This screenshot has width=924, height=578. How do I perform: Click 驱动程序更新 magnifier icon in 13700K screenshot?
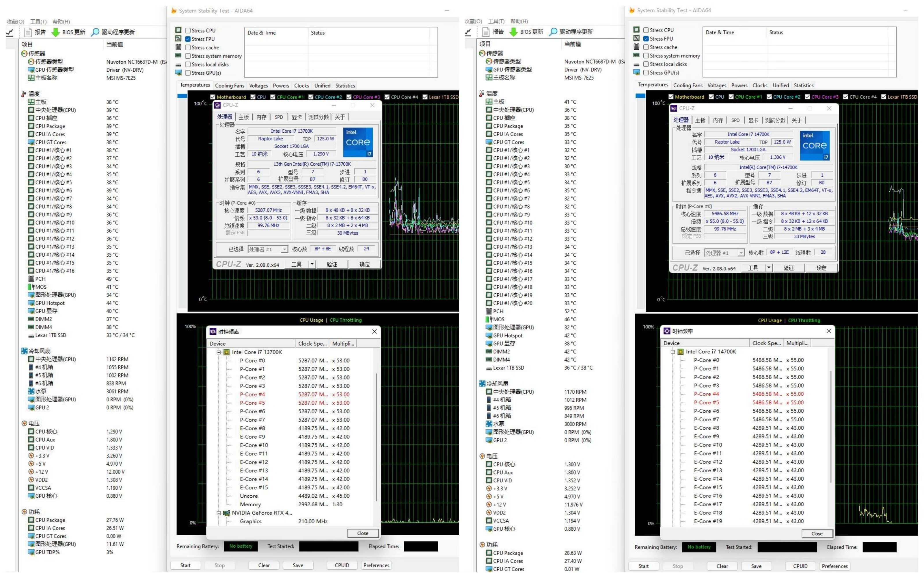pos(95,32)
